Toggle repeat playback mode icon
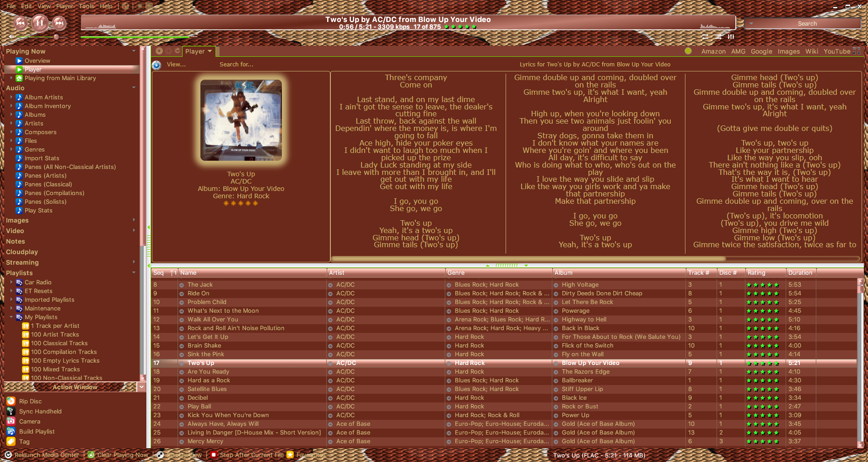 [x=705, y=37]
